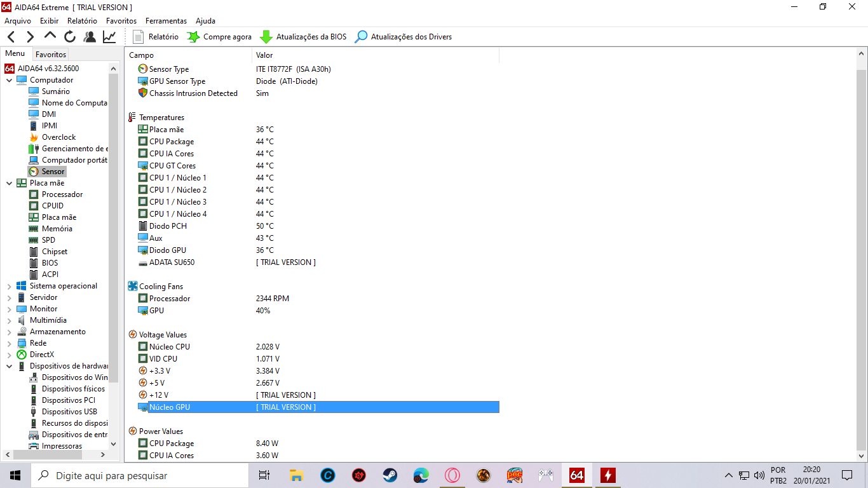
Task: Open the graph chart icon in the toolbar
Action: click(109, 37)
